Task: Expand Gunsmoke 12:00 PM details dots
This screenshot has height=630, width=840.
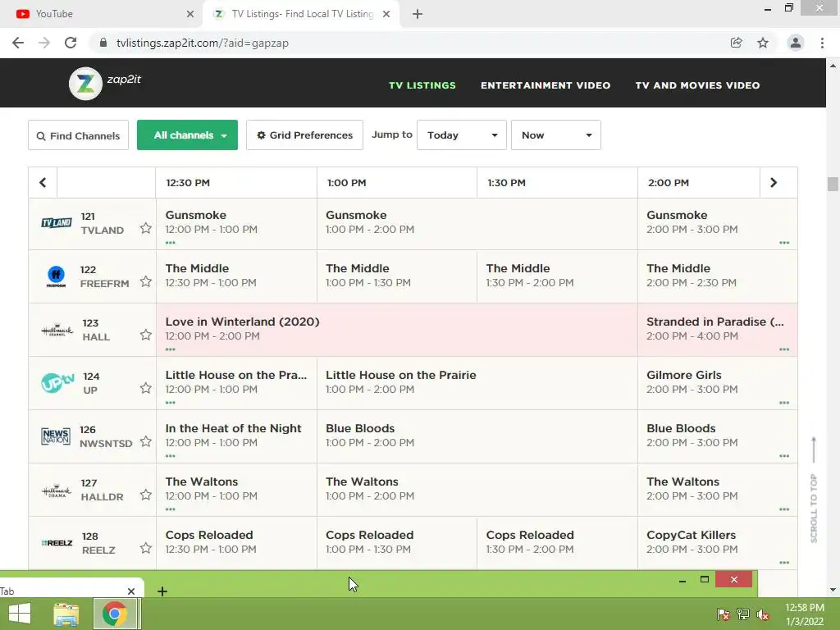Action: [171, 243]
